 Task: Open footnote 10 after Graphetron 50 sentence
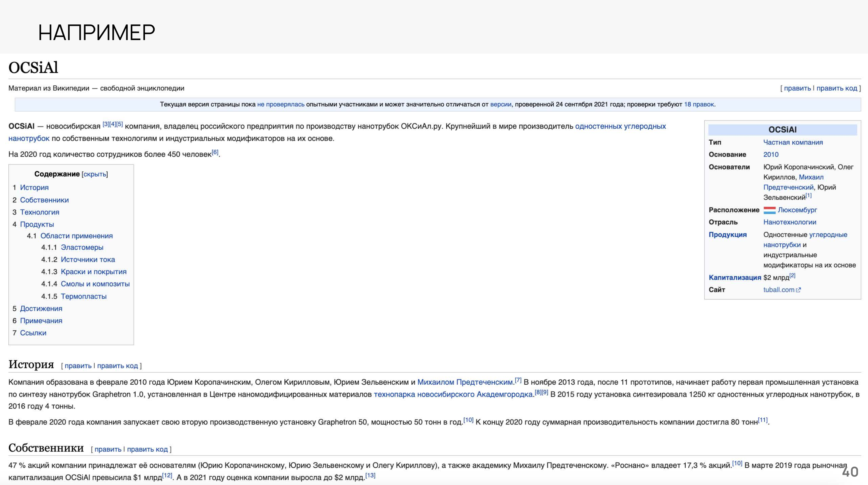(468, 420)
